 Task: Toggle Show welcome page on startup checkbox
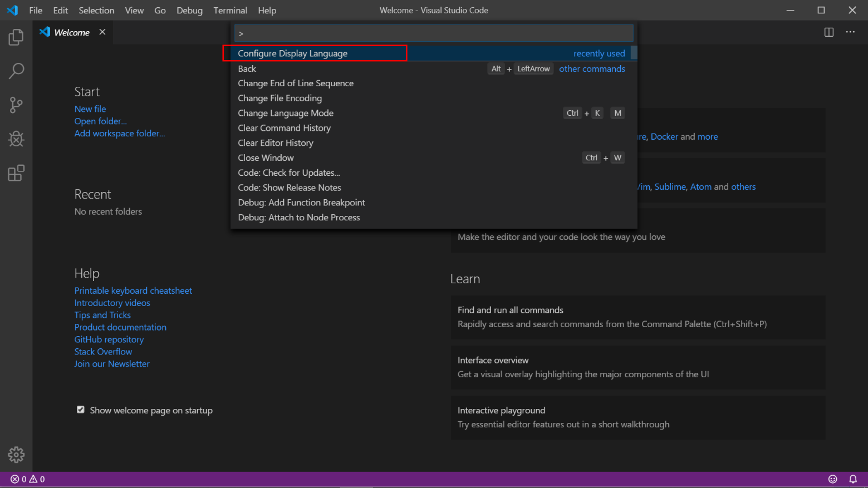(x=81, y=410)
